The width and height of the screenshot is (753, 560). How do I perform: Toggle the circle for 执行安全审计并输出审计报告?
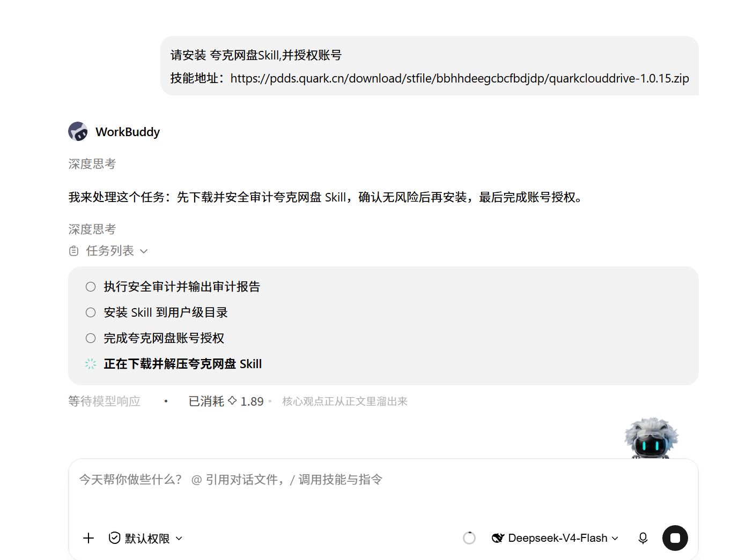pyautogui.click(x=91, y=287)
